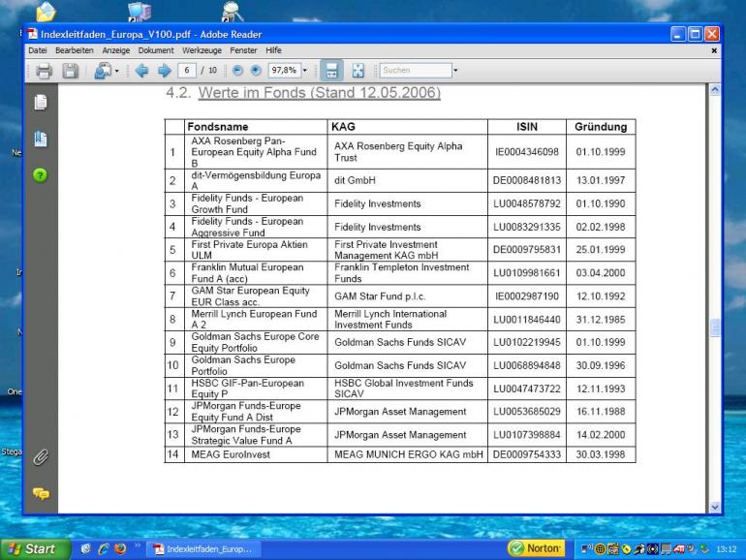The image size is (746, 560).
Task: Click the Adobe Reader title bar PDF icon
Action: coord(32,34)
